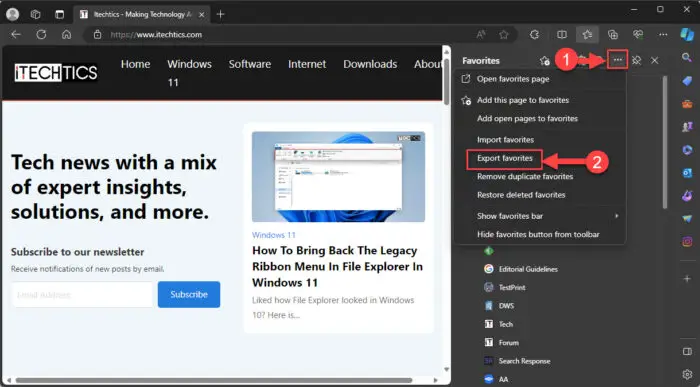Close the Favorites panel

coord(654,60)
